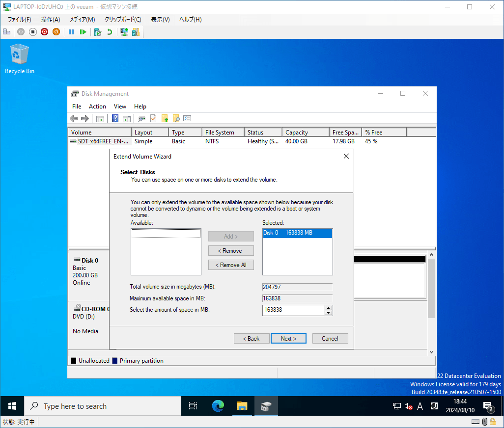Click the orange Save state icon

point(56,32)
